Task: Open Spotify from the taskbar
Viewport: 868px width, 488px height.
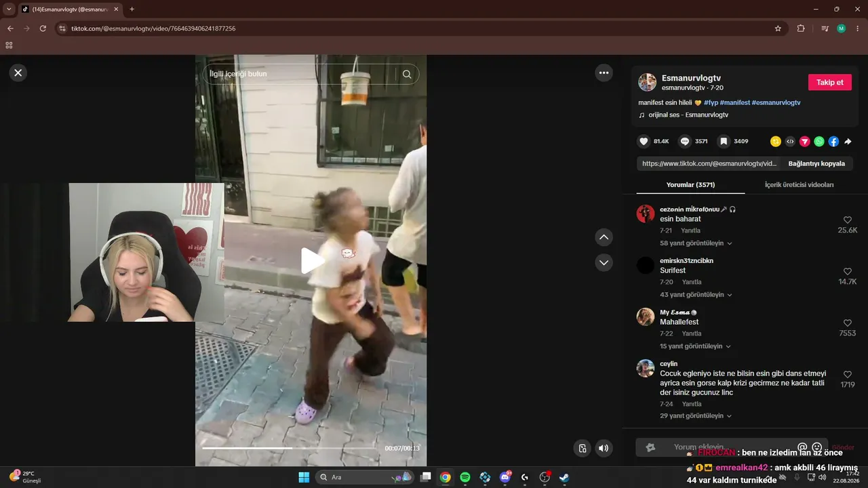Action: [x=465, y=477]
